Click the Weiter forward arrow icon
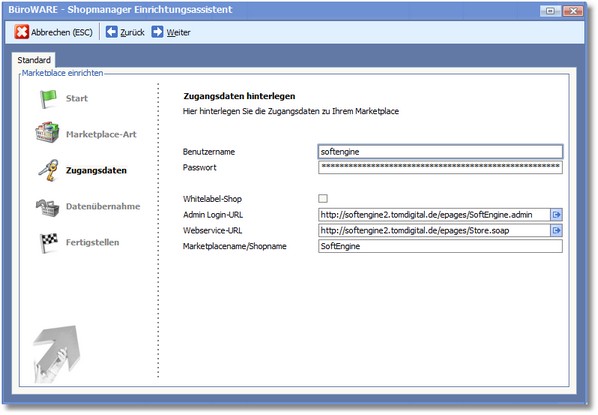Viewport: 598px width, 415px height. point(157,32)
